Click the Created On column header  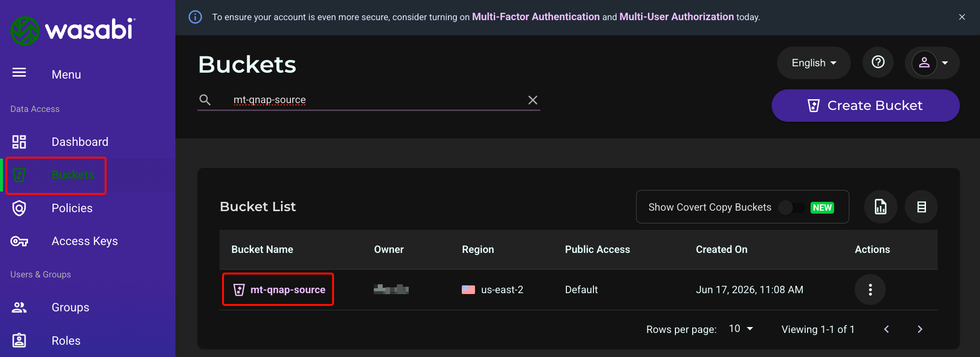pyautogui.click(x=722, y=249)
